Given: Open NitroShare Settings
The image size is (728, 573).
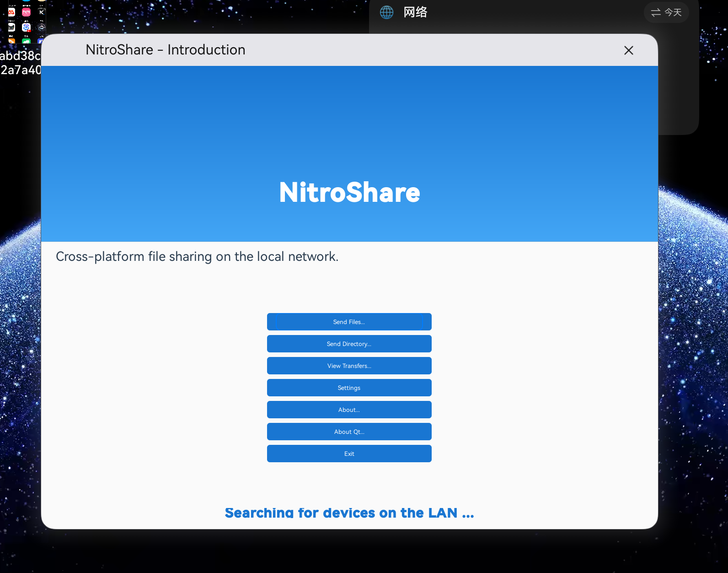Looking at the screenshot, I should click(349, 388).
